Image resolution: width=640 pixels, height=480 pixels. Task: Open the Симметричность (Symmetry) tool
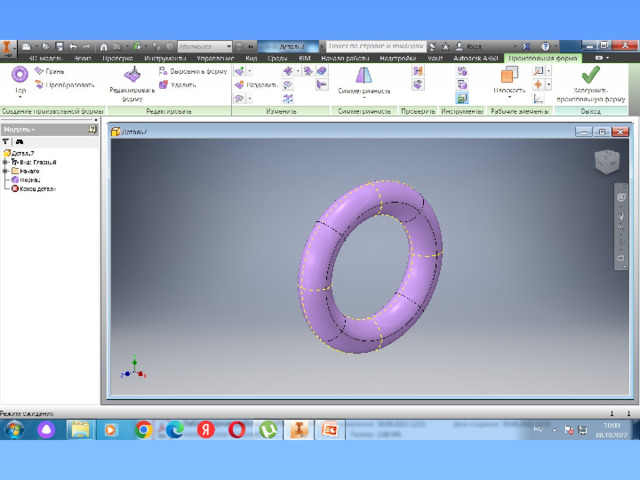[362, 80]
